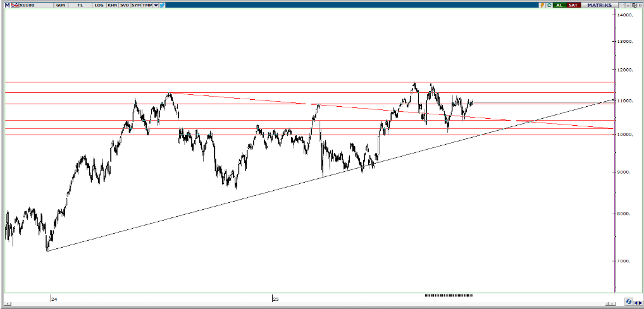Expand the toolbar down-arrow menu

[156, 5]
